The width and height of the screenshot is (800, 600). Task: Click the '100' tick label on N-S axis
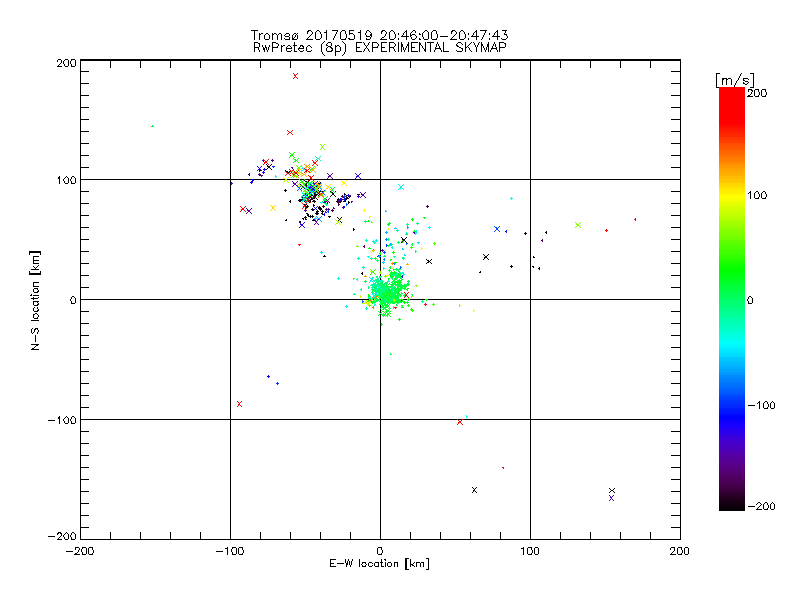(x=66, y=180)
